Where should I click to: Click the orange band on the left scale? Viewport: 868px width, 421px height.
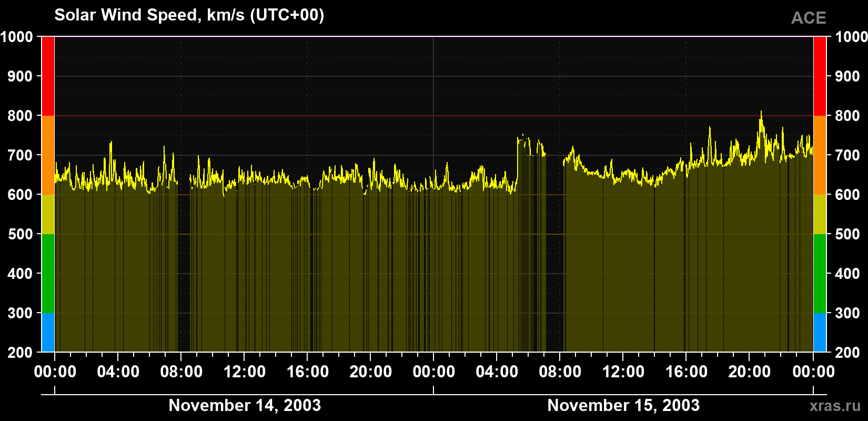(x=48, y=155)
